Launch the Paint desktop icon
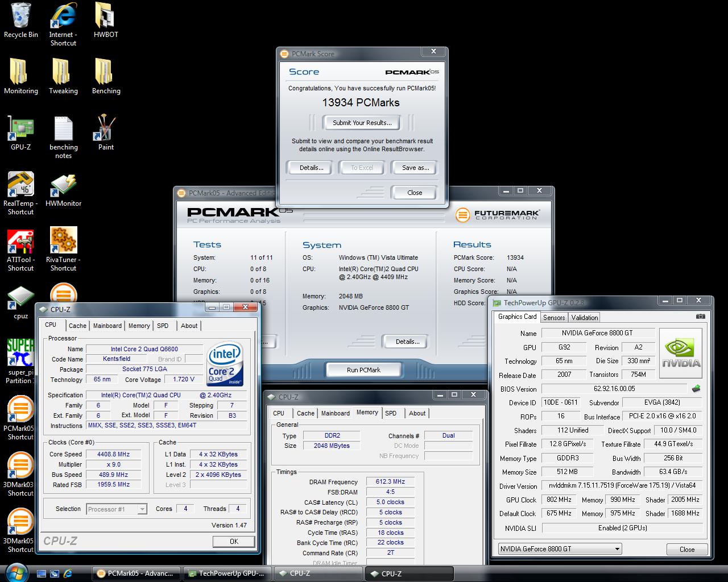 point(106,132)
